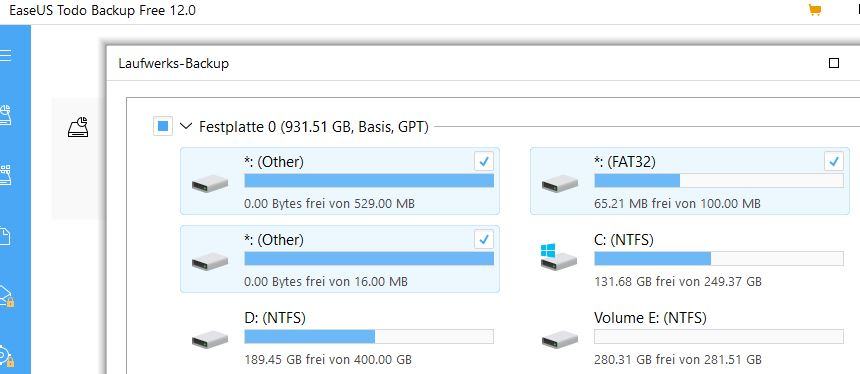The image size is (860, 374).
Task: Uncheck the FAT32 partition checkbox
Action: click(833, 161)
